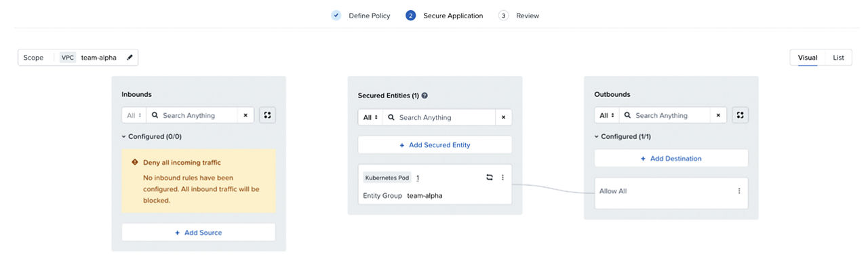Clear the Inbounds search field
The image size is (868, 259).
[x=245, y=115]
